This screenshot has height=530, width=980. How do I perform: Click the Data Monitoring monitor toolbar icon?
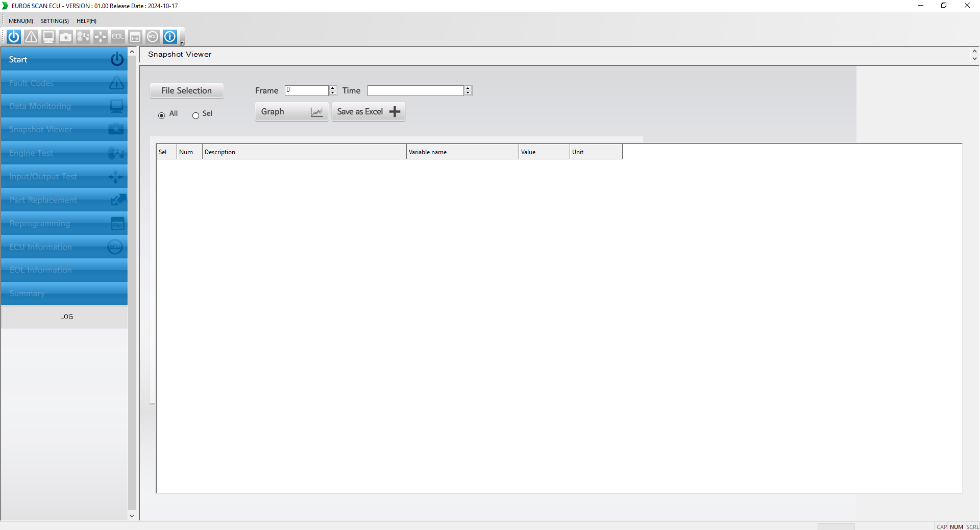(48, 37)
